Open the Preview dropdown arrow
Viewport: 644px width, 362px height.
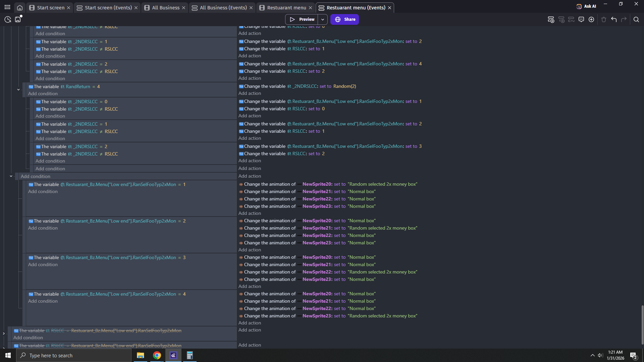click(x=323, y=19)
